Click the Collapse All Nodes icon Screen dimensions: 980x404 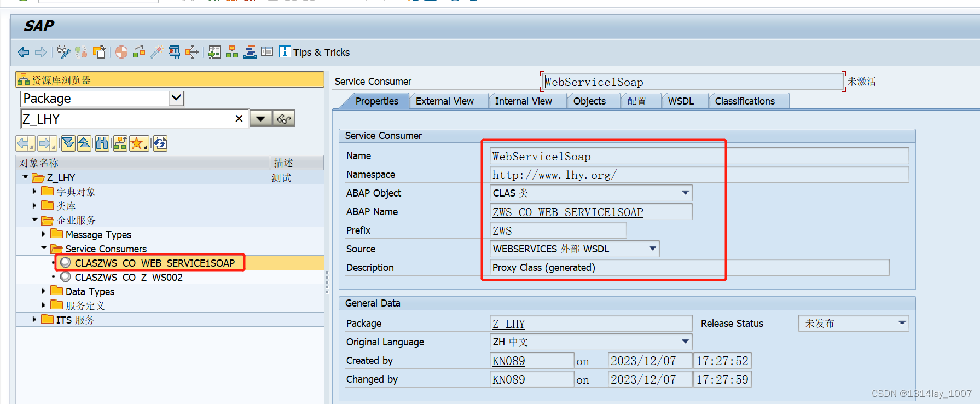tap(84, 143)
